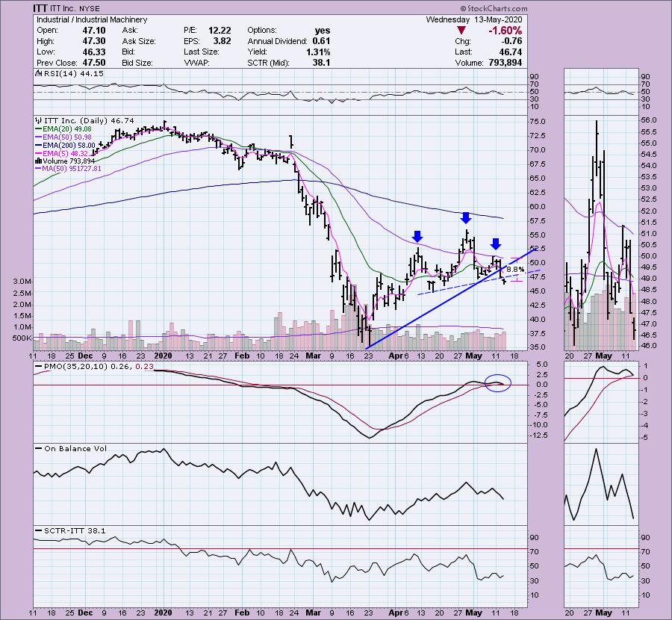Image resolution: width=672 pixels, height=620 pixels.
Task: Click the EPS value 3.82
Action: pos(222,41)
